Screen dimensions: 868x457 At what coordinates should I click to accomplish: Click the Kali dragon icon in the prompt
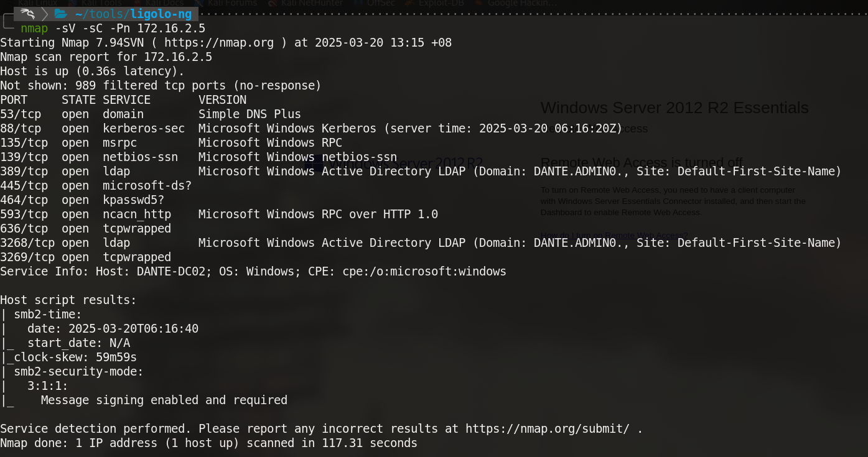point(27,14)
